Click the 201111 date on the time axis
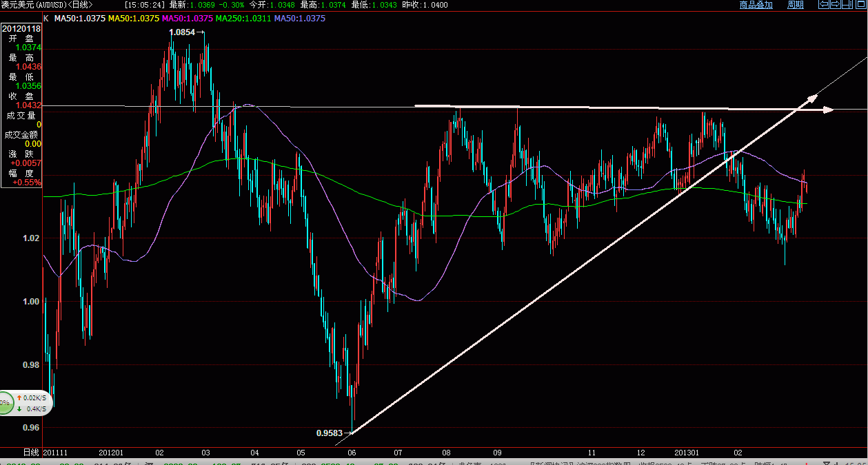Image resolution: width=868 pixels, height=465 pixels. tap(55, 453)
